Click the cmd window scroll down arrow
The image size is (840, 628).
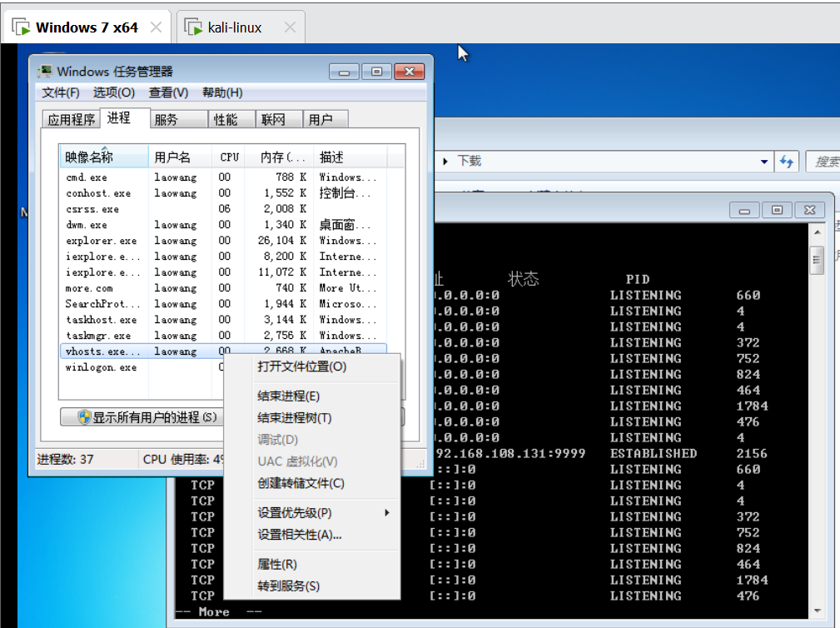tap(817, 611)
